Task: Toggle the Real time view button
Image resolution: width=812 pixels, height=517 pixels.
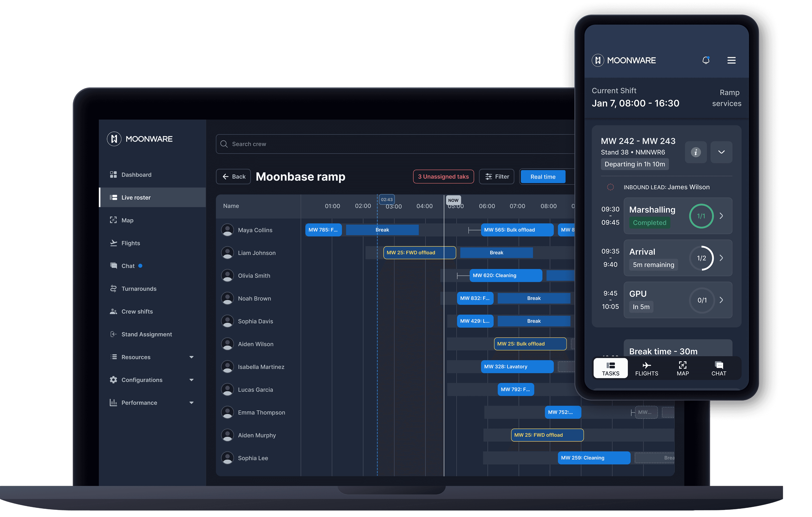Action: pos(542,177)
